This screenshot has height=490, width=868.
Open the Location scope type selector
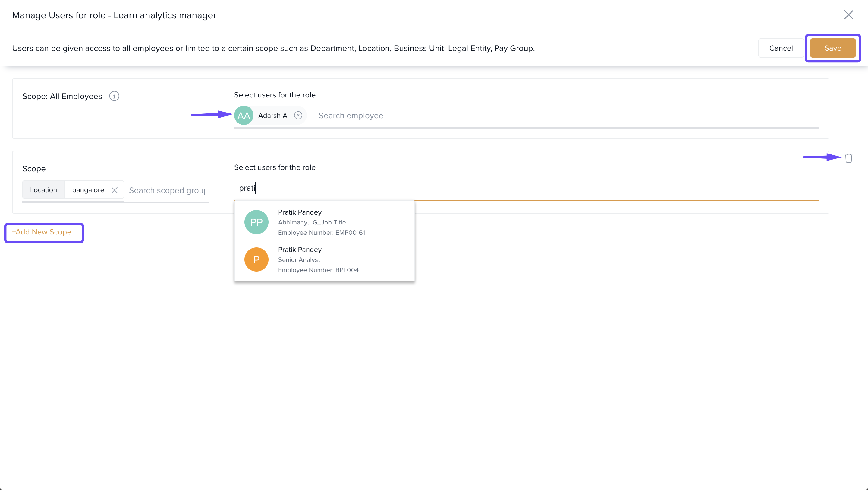[43, 190]
